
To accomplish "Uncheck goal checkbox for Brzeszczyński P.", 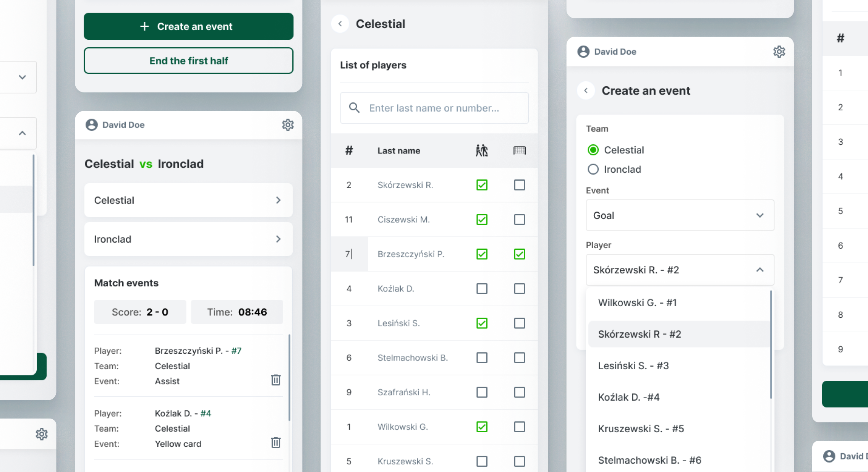I will [x=520, y=254].
